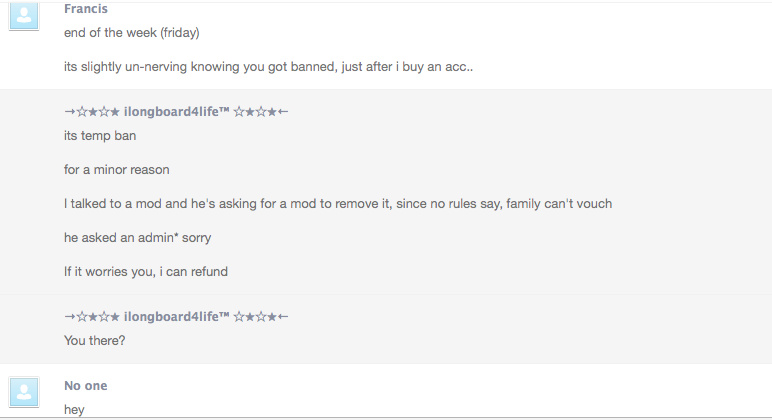Screen dimensions: 772x420
Task: Click the trailing stars after second ilongboard4life name
Action: click(260, 317)
